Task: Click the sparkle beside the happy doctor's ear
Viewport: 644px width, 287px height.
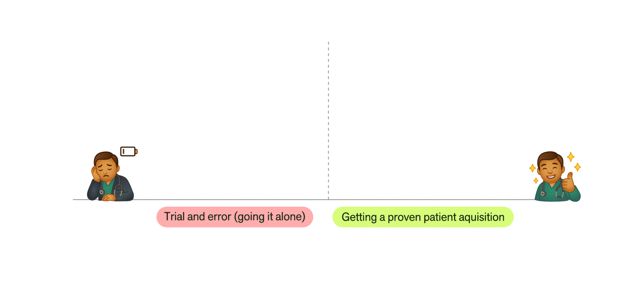Action: 532,168
